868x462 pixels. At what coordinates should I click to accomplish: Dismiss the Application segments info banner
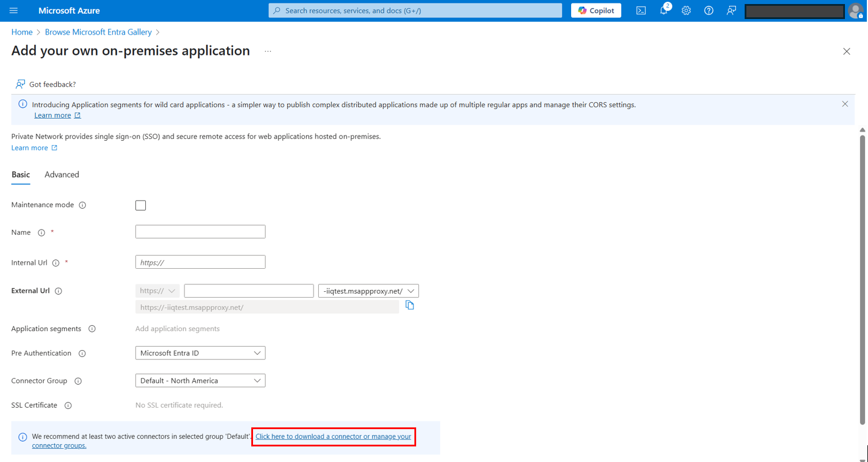tap(845, 104)
